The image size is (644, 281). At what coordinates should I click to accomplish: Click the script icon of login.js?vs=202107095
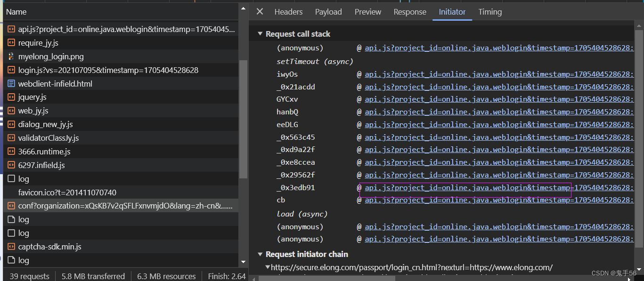coord(11,70)
